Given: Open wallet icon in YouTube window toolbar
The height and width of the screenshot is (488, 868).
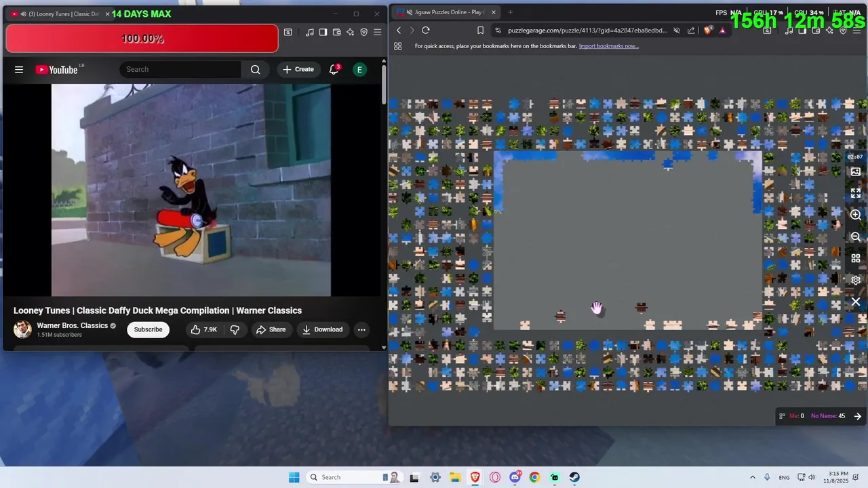Looking at the screenshot, I should 337,32.
